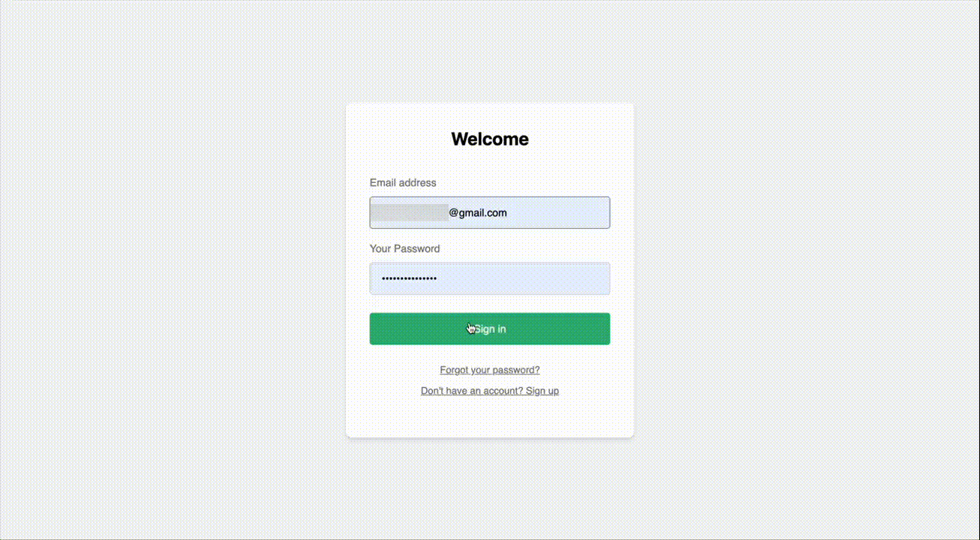Click the Welcome heading
980x540 pixels.
click(489, 139)
